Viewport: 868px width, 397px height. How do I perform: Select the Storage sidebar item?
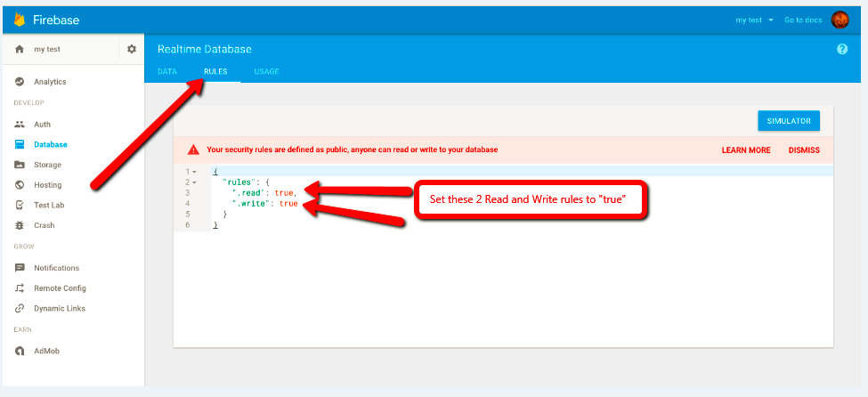(47, 165)
